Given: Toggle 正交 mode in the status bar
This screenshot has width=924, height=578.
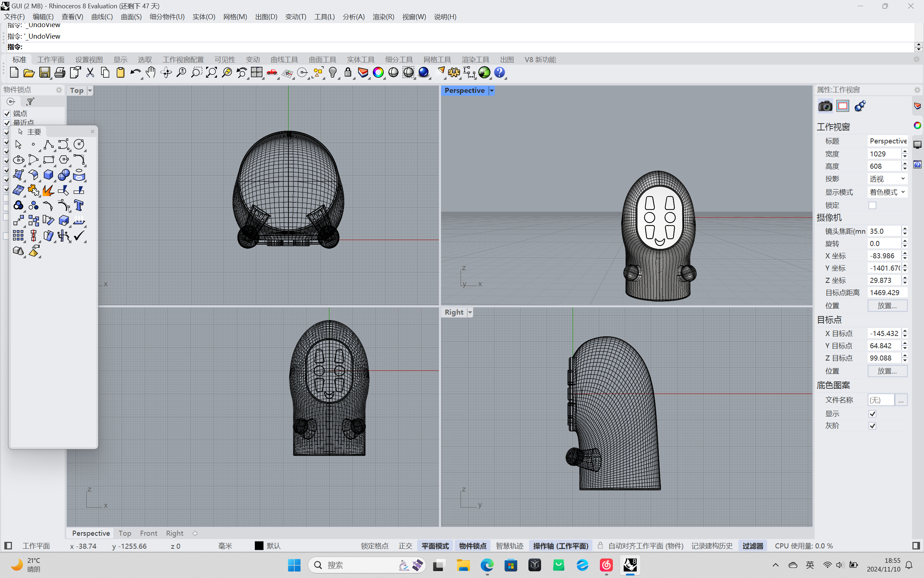Looking at the screenshot, I should point(405,546).
